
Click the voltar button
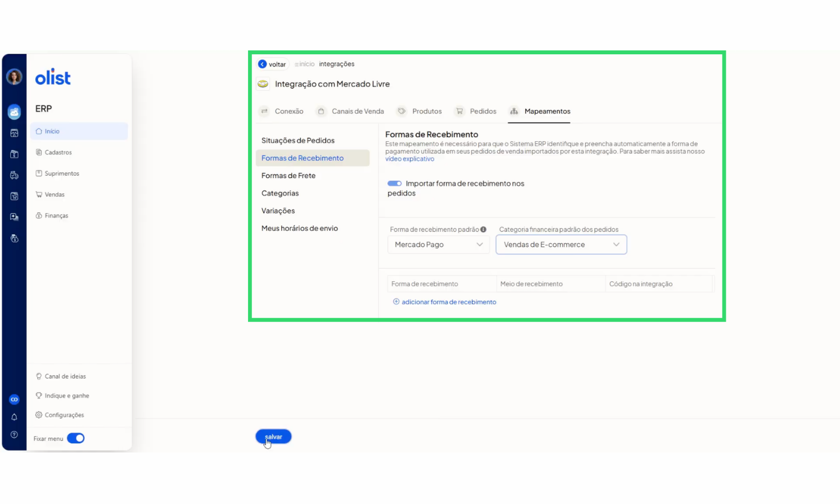[x=272, y=64]
